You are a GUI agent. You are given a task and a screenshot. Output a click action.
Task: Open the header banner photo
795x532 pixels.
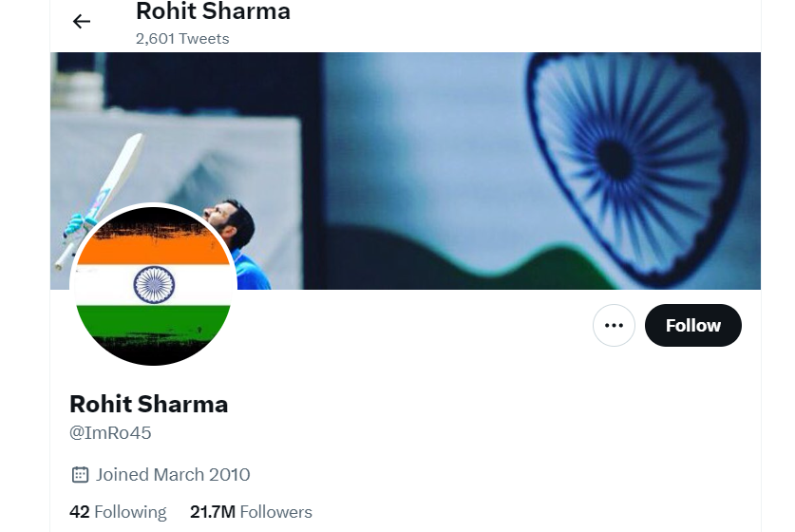click(406, 171)
